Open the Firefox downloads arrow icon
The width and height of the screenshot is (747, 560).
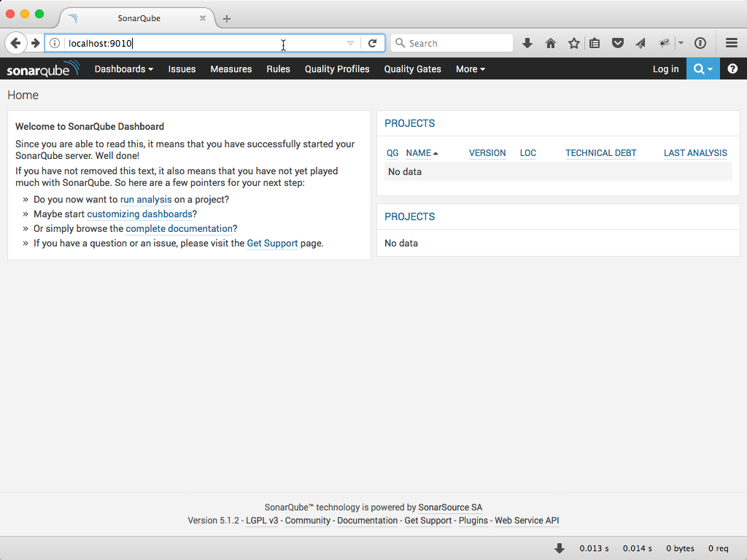527,44
